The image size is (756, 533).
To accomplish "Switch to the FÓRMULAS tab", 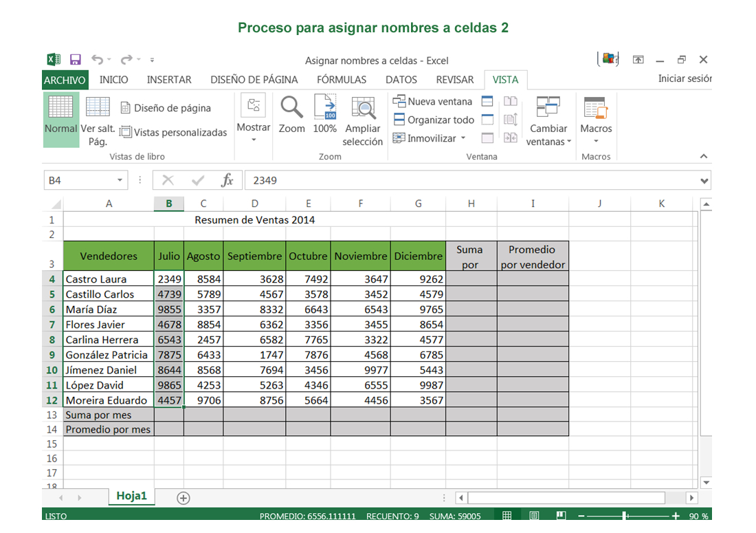I will click(x=342, y=80).
